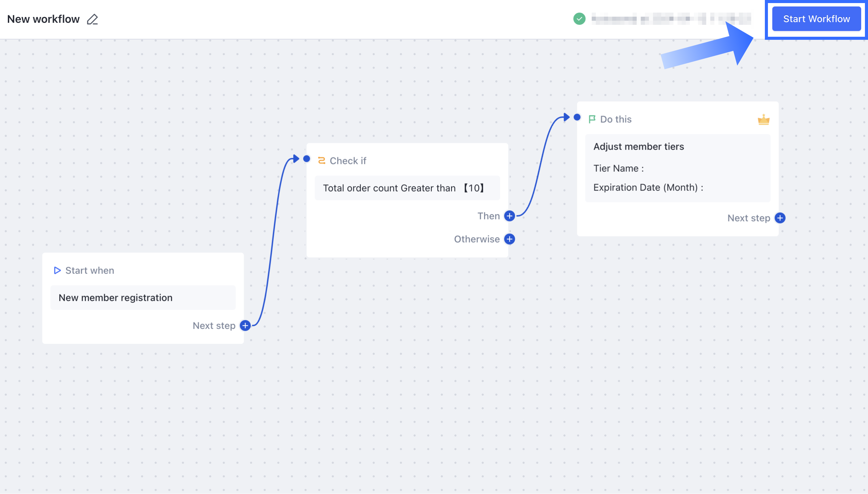This screenshot has width=868, height=494.
Task: Click the input connector dot on Do this
Action: click(x=577, y=117)
